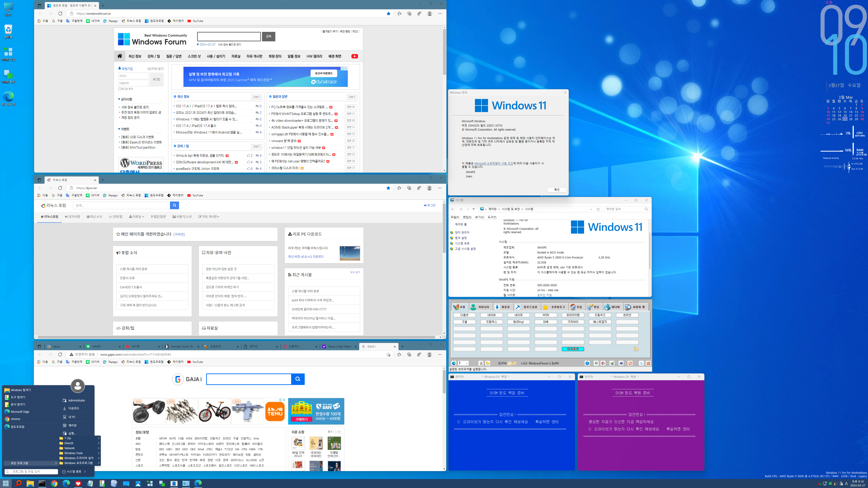The height and width of the screenshot is (488, 868).
Task: Open the red heart app on taskbar
Action: (78, 483)
